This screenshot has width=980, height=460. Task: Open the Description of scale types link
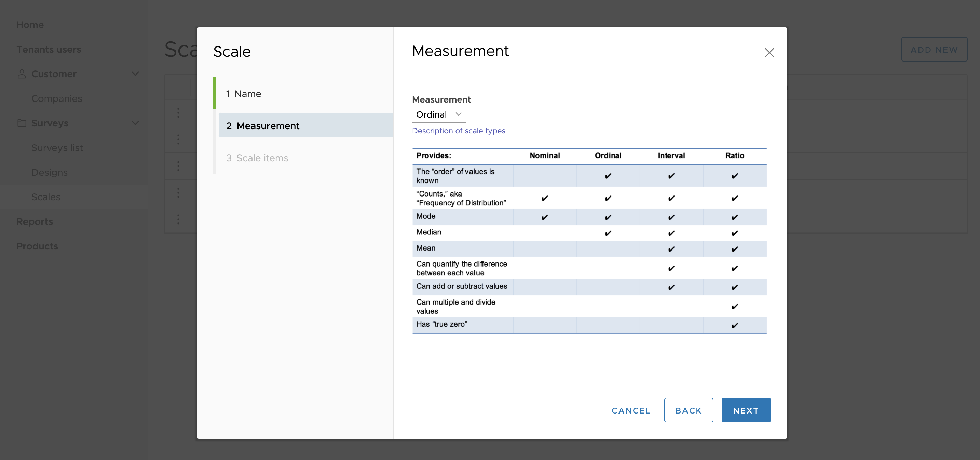pyautogui.click(x=459, y=131)
